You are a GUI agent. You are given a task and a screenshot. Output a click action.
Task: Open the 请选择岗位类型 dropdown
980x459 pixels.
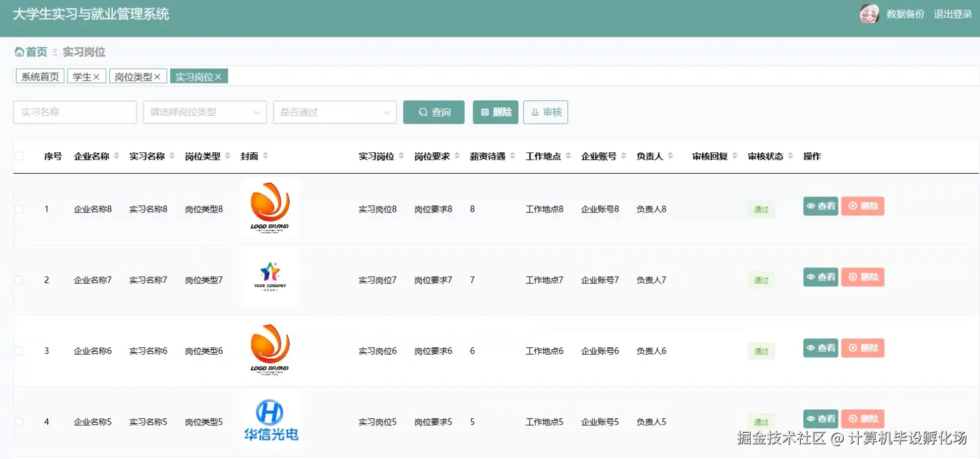[205, 112]
